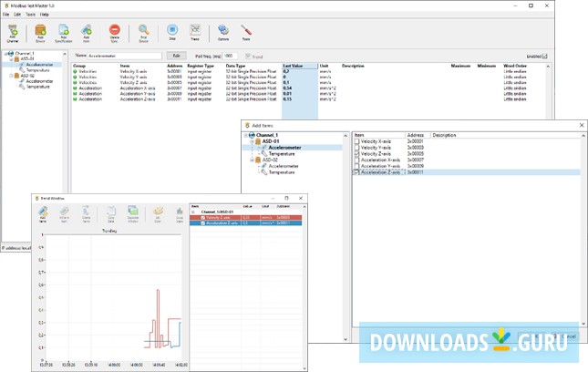Sort by the Last Value column header
This screenshot has width=588, height=372.
[300, 66]
